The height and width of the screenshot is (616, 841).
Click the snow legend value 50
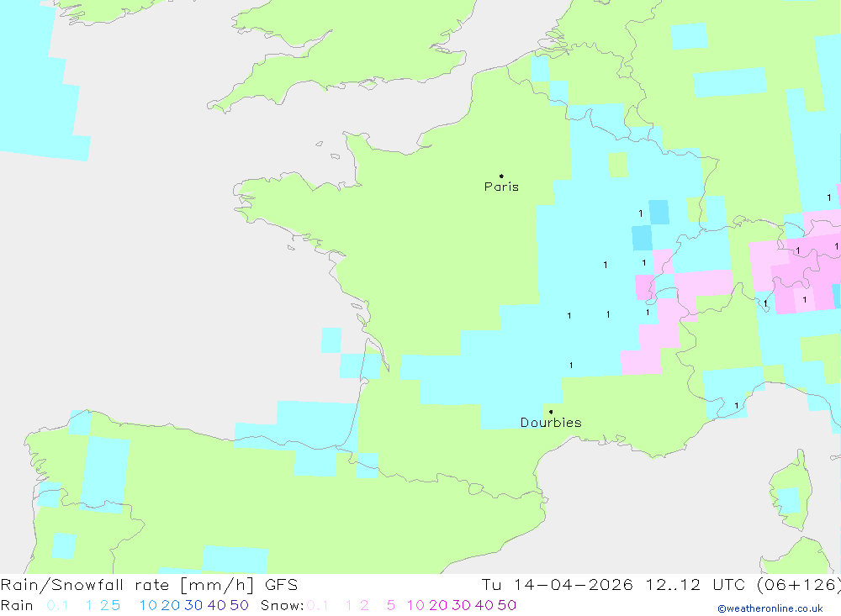tap(507, 605)
